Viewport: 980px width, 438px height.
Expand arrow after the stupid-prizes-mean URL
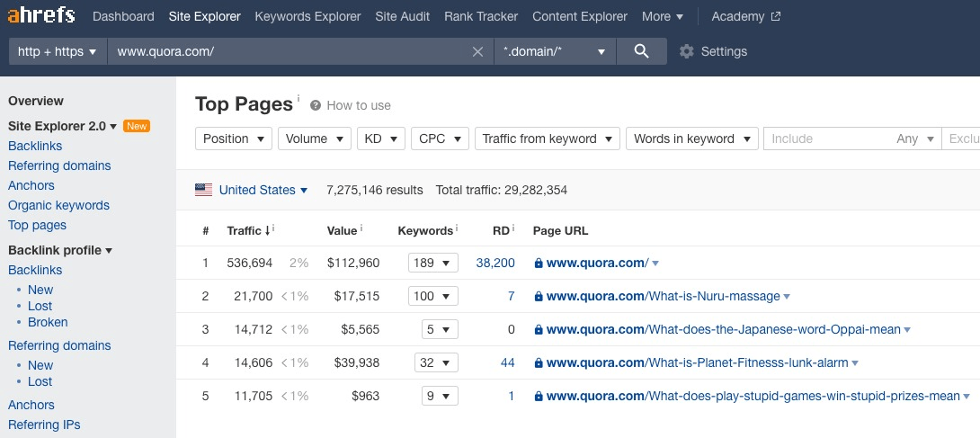pos(967,397)
